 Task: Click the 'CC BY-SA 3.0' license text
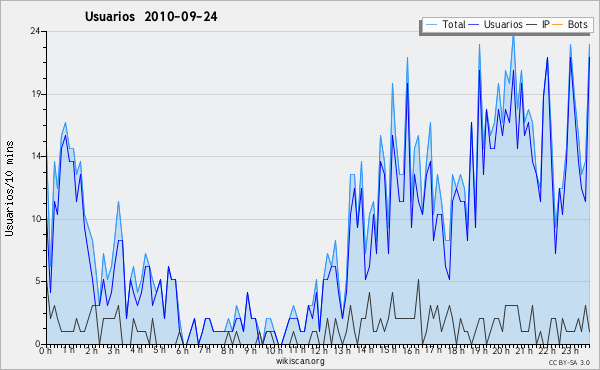(569, 363)
